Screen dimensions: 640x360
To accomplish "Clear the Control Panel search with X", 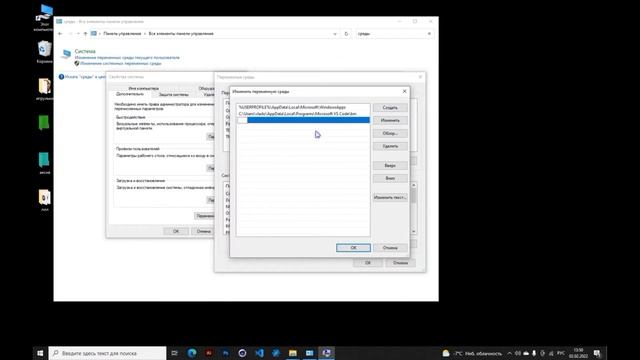I will (429, 34).
